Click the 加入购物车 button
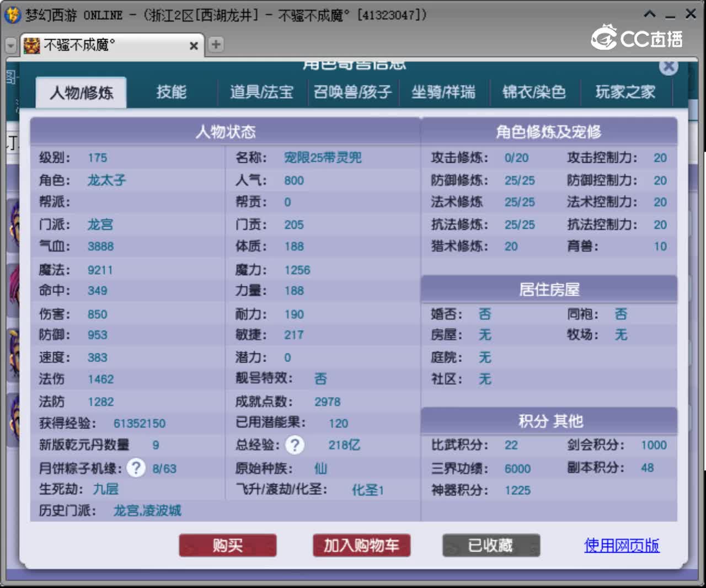 click(361, 546)
